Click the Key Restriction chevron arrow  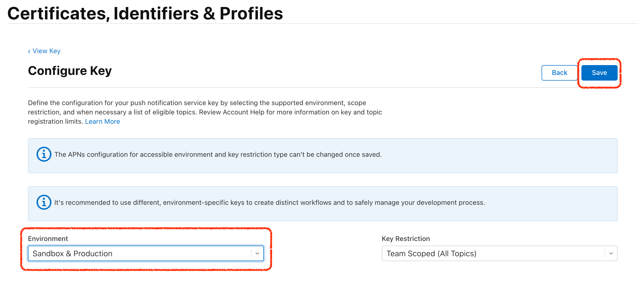pyautogui.click(x=611, y=253)
